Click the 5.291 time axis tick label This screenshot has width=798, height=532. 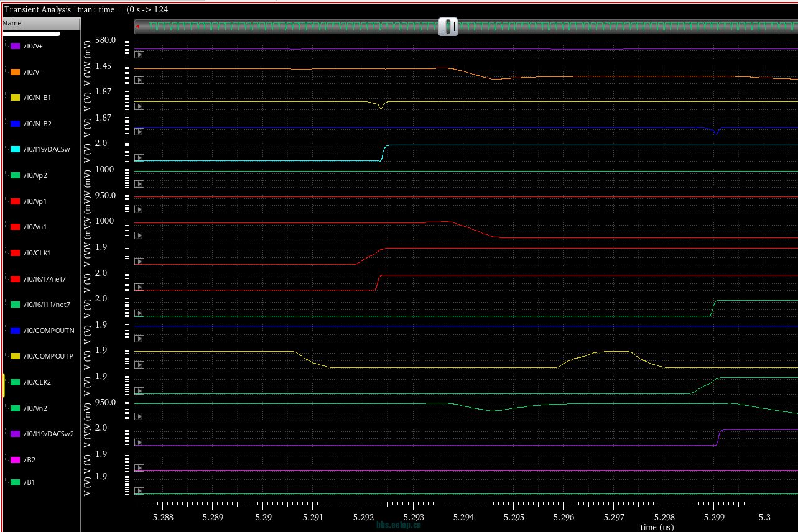click(313, 517)
